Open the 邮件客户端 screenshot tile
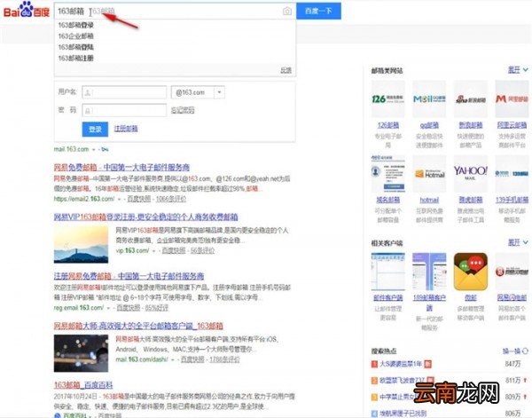The image size is (532, 418). point(387,272)
